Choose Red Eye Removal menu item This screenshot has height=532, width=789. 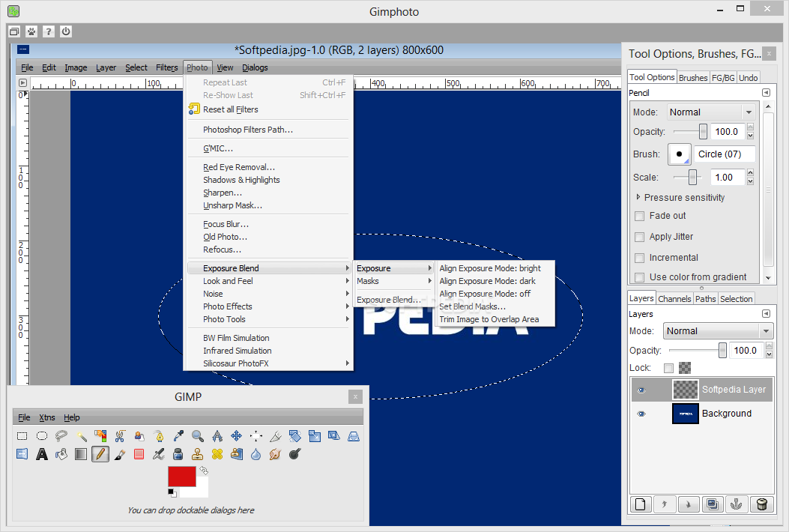[239, 167]
